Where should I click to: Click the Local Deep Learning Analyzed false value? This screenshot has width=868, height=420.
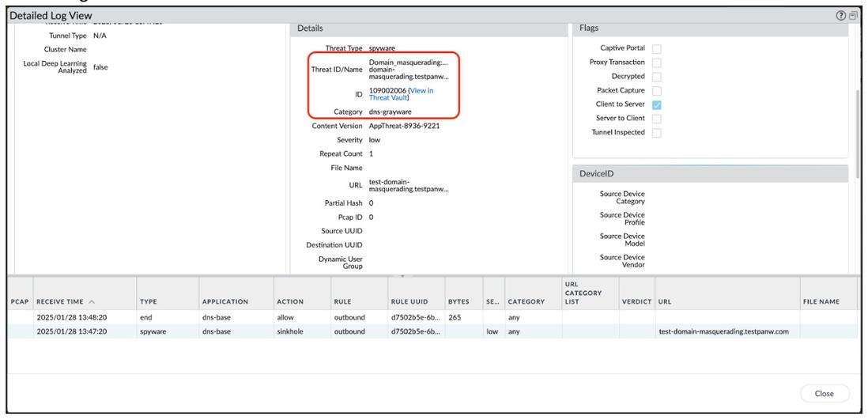pos(100,67)
